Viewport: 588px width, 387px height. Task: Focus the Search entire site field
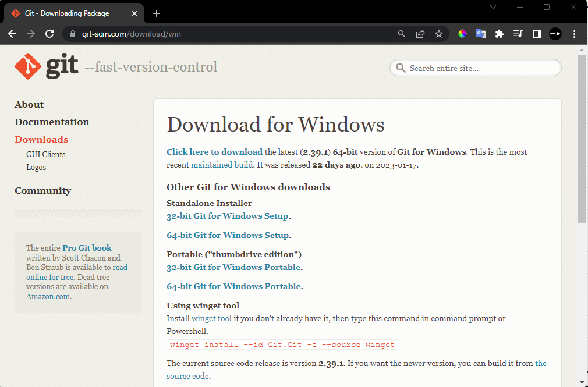point(476,68)
